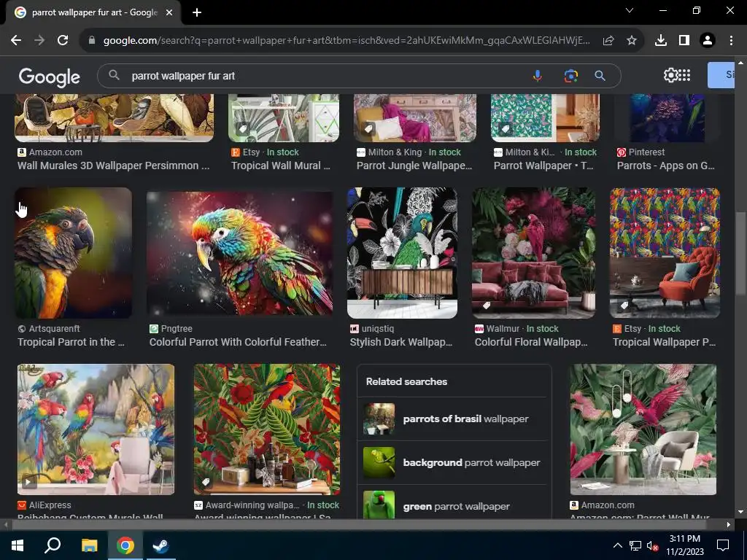This screenshot has width=747, height=560.
Task: Open Colorful Floral Wallpap... title link
Action: [x=531, y=342]
